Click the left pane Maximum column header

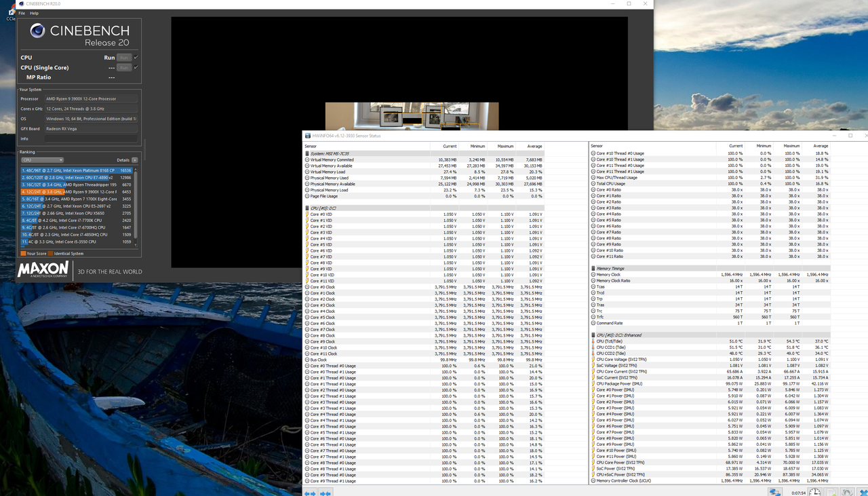[x=501, y=146]
